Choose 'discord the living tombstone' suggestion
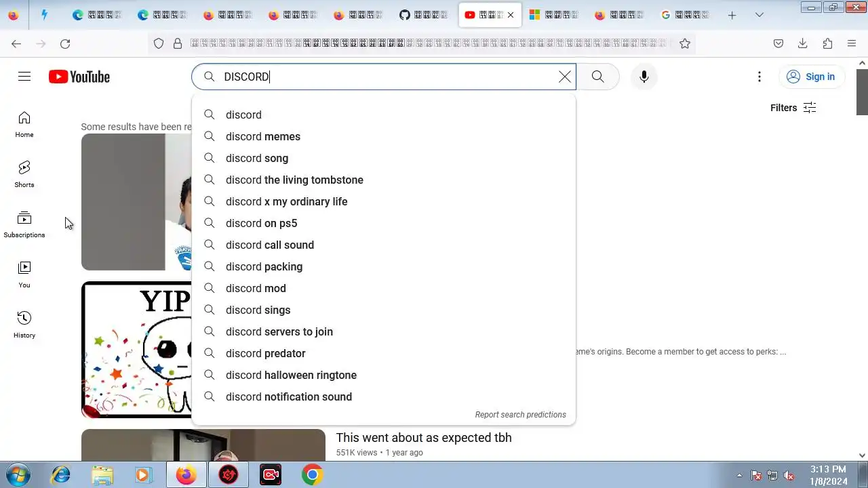This screenshot has height=488, width=868. [x=384, y=180]
